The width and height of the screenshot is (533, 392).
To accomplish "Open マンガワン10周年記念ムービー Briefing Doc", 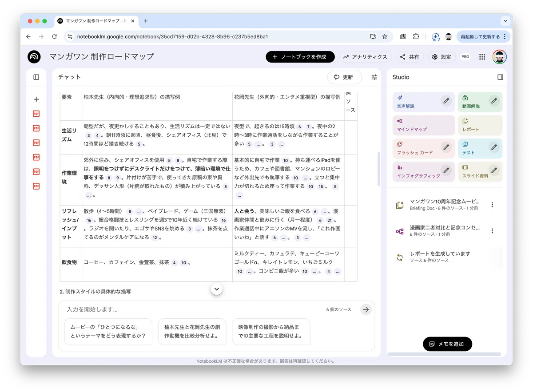I will (x=444, y=205).
